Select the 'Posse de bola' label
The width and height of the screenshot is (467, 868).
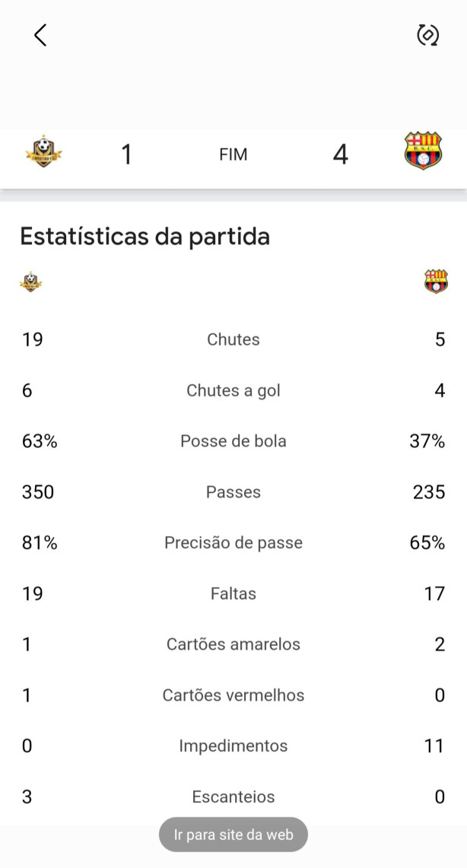[x=233, y=441]
